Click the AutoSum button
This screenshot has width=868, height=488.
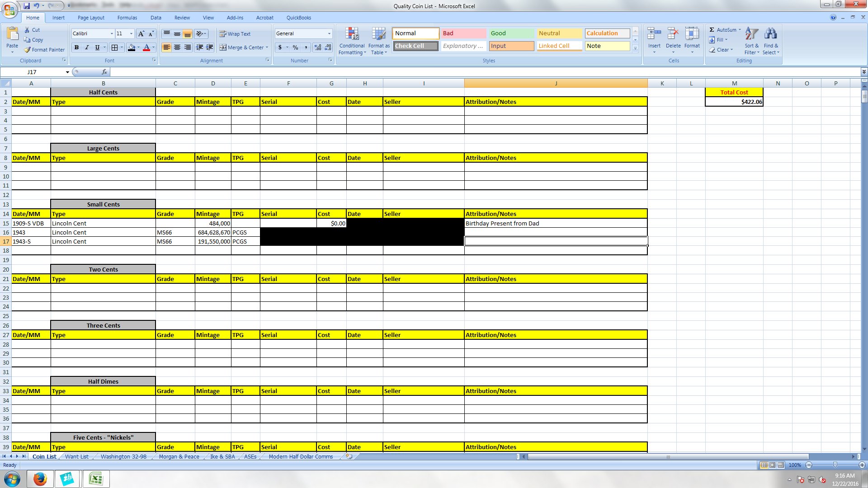coord(722,30)
